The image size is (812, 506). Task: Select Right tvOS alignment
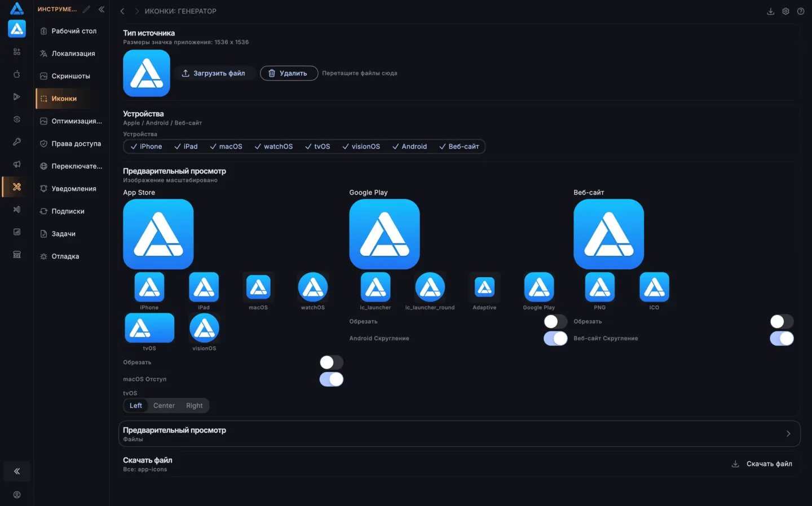195,406
